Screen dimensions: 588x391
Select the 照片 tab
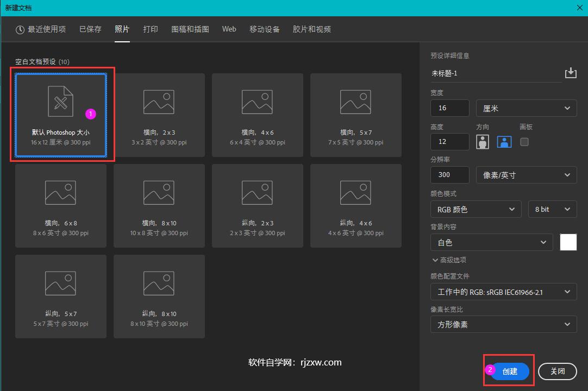pos(122,29)
